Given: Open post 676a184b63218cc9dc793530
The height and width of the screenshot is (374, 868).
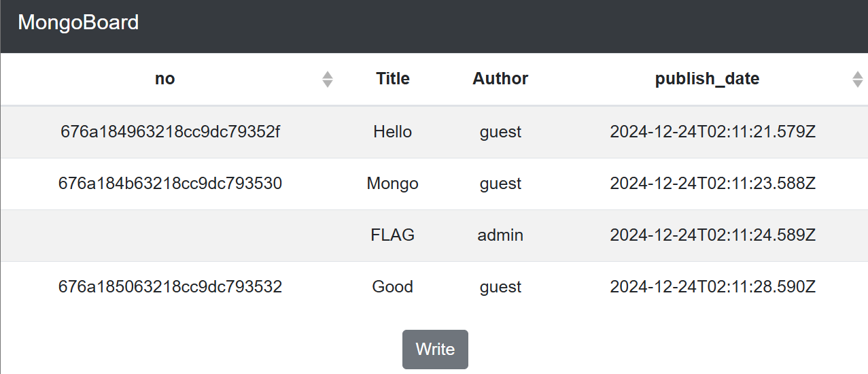Looking at the screenshot, I should pos(171,184).
